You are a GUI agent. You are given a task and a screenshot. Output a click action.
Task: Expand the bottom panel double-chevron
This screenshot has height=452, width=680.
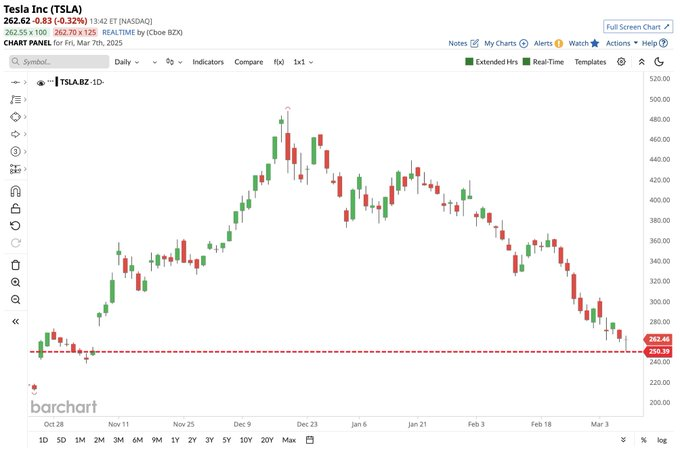coord(623,440)
